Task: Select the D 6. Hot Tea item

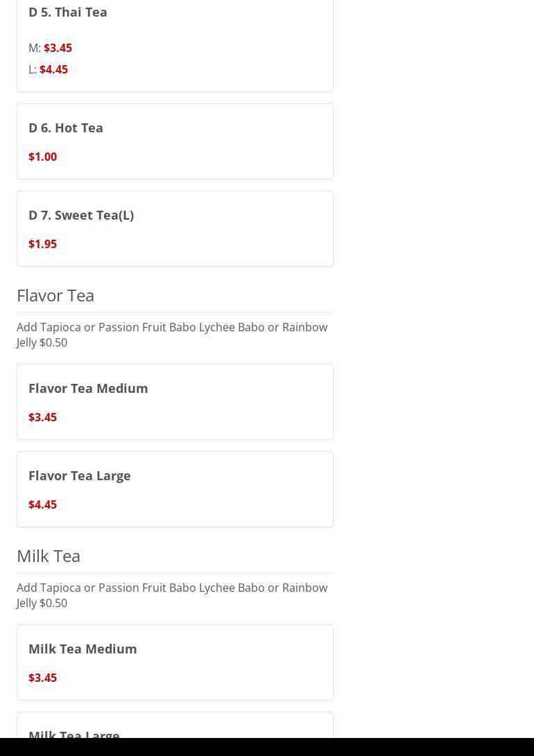Action: pyautogui.click(x=66, y=128)
